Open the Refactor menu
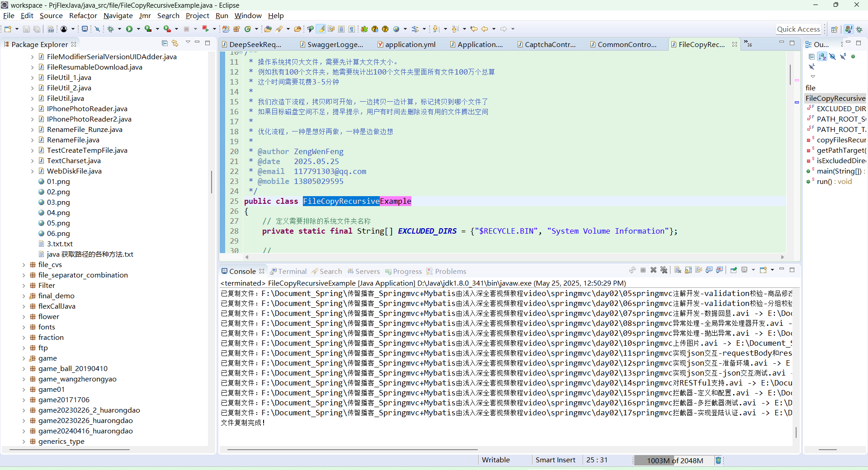 [83, 16]
